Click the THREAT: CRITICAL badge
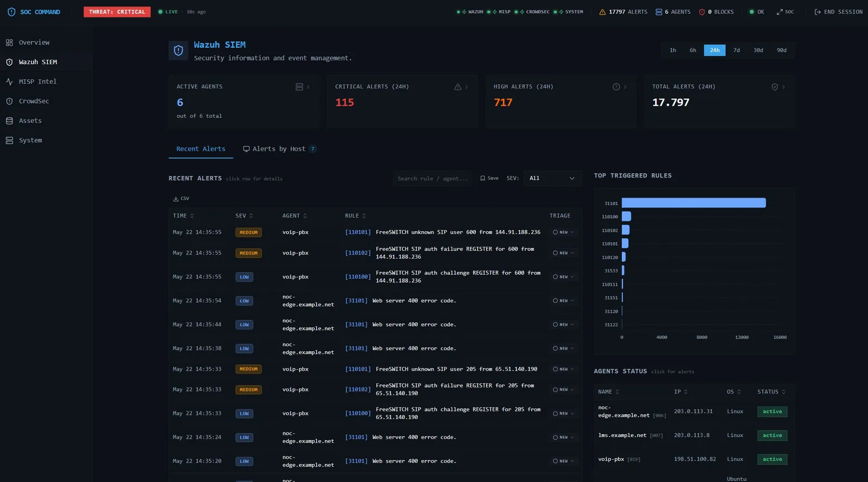 (117, 12)
